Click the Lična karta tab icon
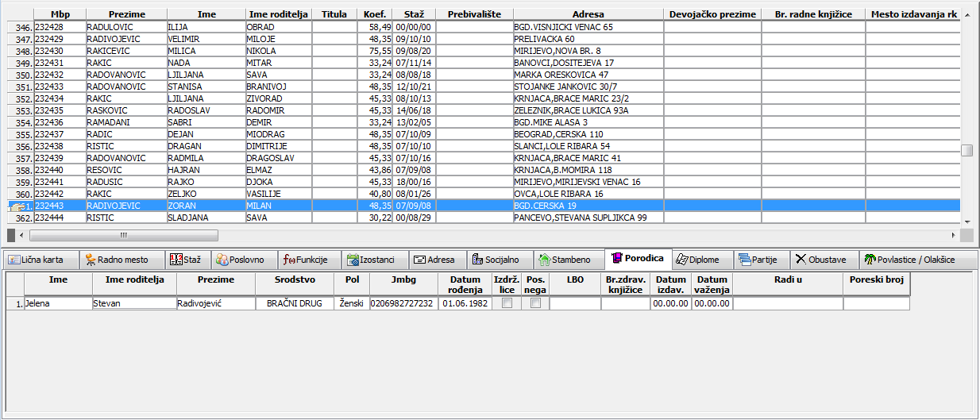The width and height of the screenshot is (980, 420). click(14, 260)
